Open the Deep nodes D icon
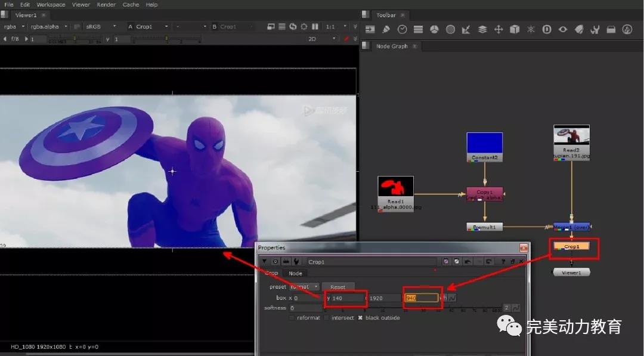Image resolution: width=644 pixels, height=356 pixels. (x=547, y=29)
